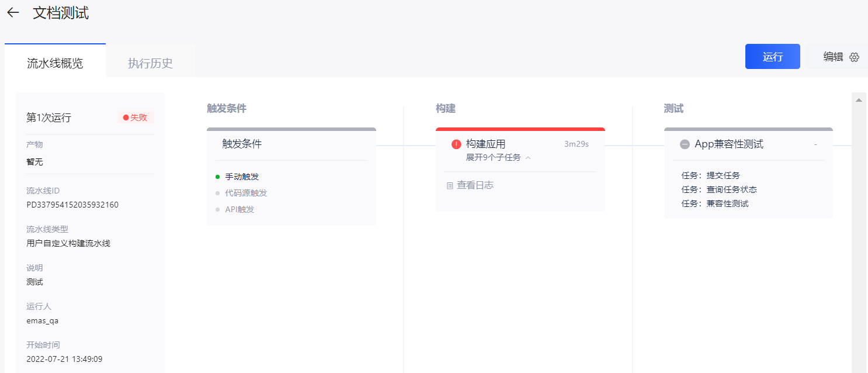Select the 代码源触发 trigger option
This screenshot has height=373, width=868.
(x=246, y=193)
